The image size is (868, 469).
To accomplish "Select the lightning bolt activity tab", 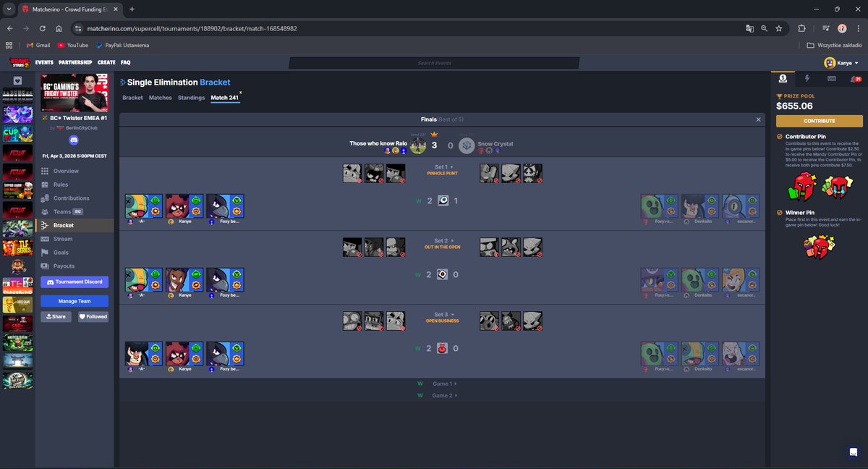I will (x=807, y=78).
